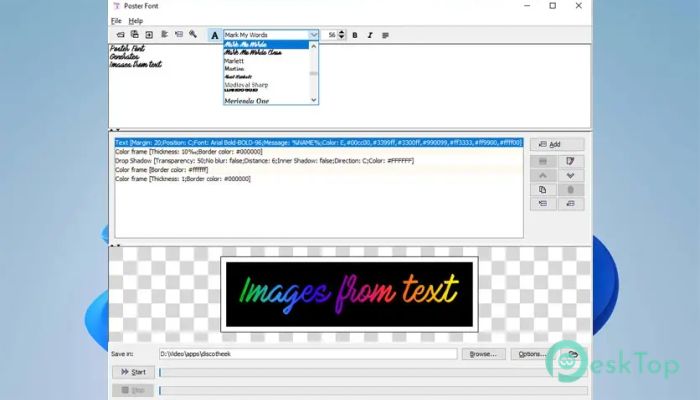Click the upper progress bar

pos(373,372)
